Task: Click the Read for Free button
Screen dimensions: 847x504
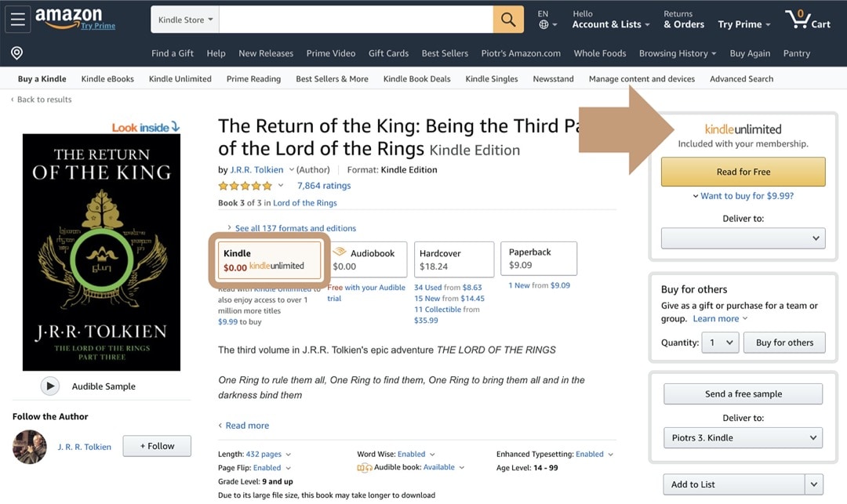Action: (743, 171)
